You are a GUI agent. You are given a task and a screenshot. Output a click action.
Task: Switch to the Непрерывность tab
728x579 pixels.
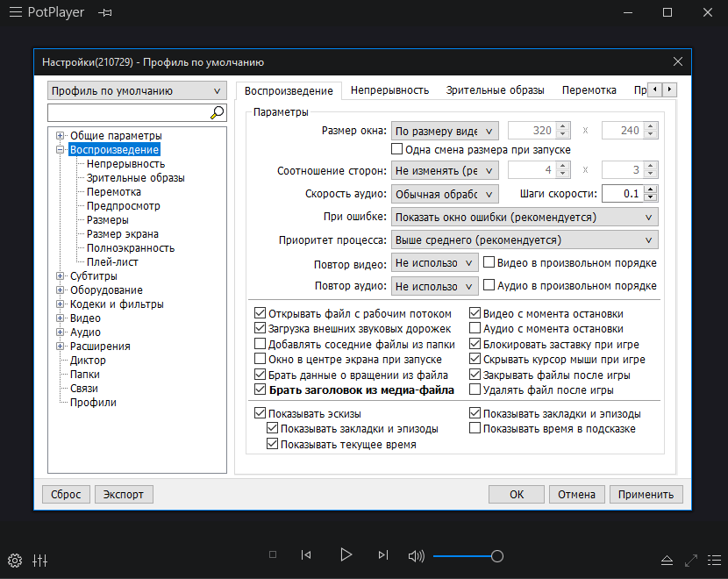pos(389,90)
